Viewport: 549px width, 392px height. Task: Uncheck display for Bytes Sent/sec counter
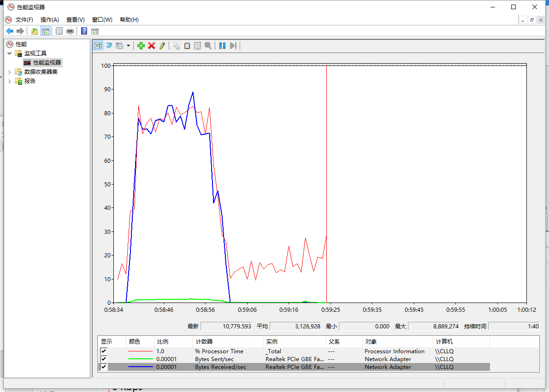[x=104, y=359]
